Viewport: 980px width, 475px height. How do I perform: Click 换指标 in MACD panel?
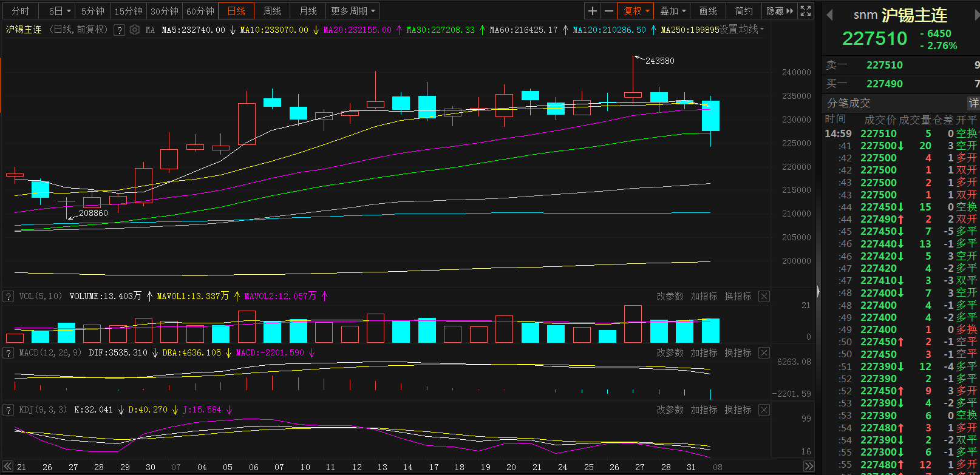738,353
